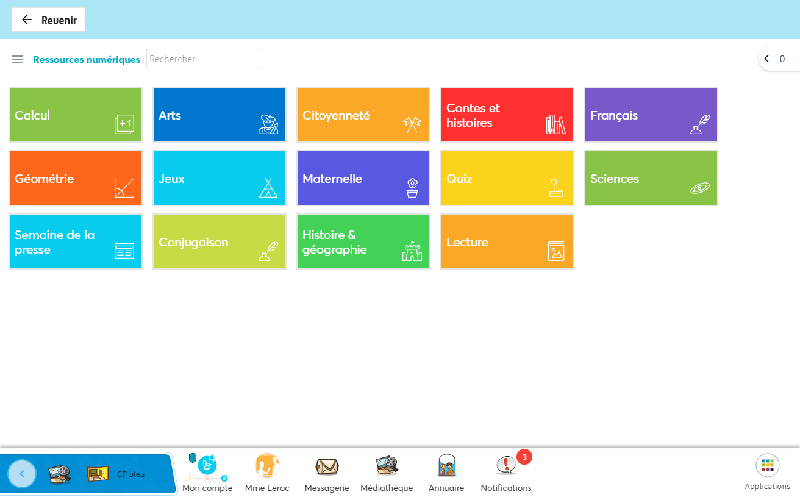Choose the Quiz category tile

coord(507,178)
